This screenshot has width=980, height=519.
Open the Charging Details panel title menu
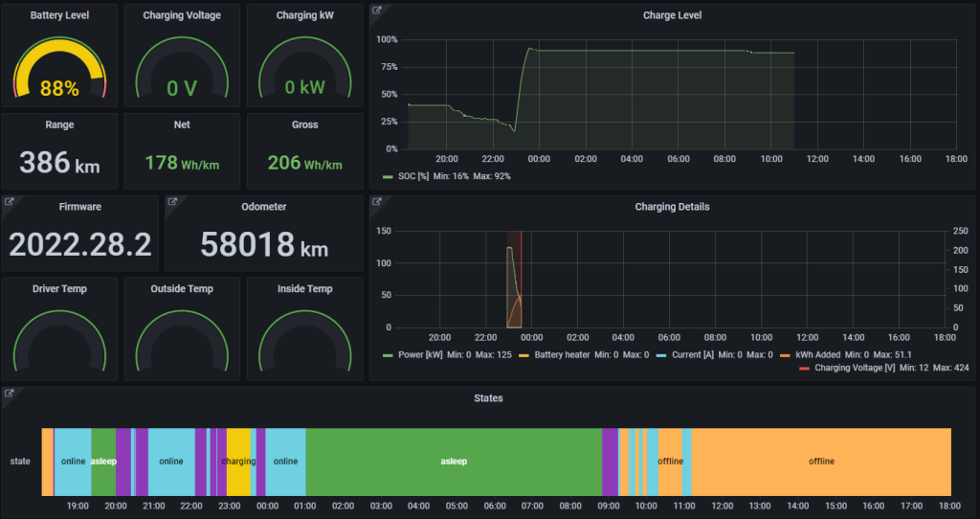(672, 206)
